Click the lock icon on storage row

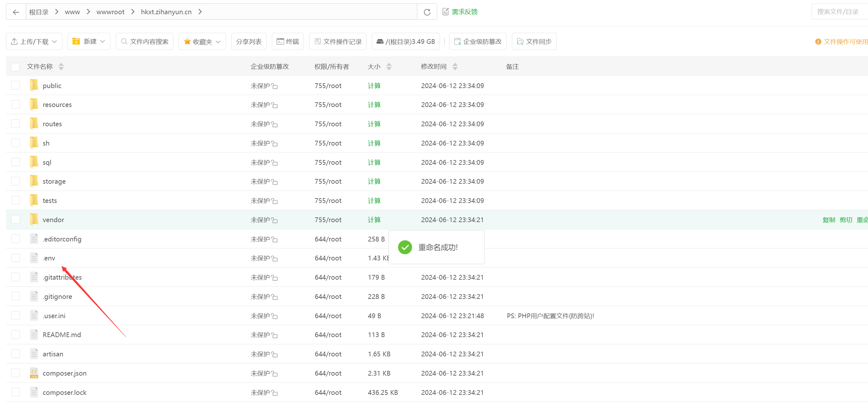click(x=275, y=182)
